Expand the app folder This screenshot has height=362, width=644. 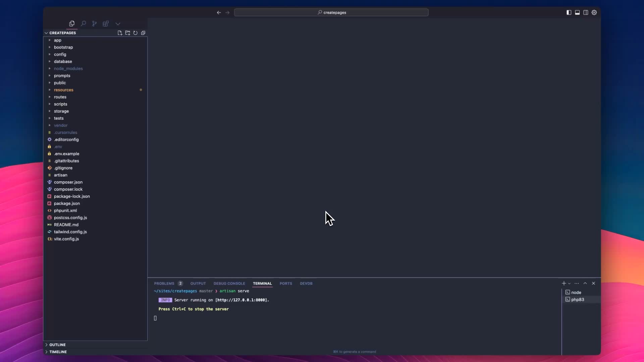click(x=95, y=40)
